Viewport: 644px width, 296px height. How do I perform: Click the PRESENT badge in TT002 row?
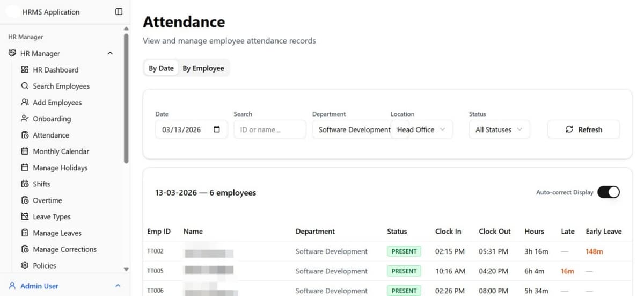[404, 251]
